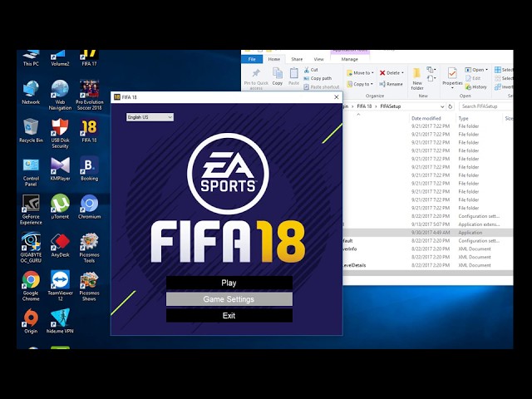
Task: Click FIFASetup breadcrumb in address bar
Action: click(391, 106)
